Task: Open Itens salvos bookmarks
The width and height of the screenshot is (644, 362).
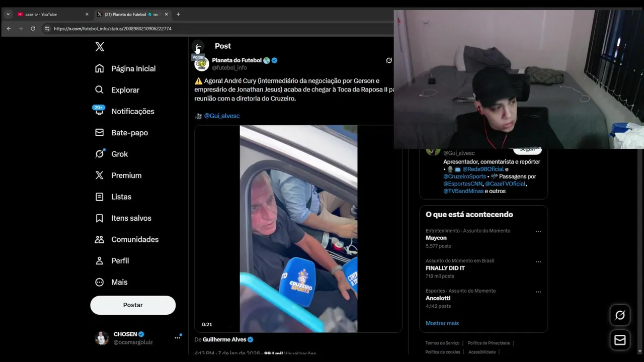Action: click(123, 218)
